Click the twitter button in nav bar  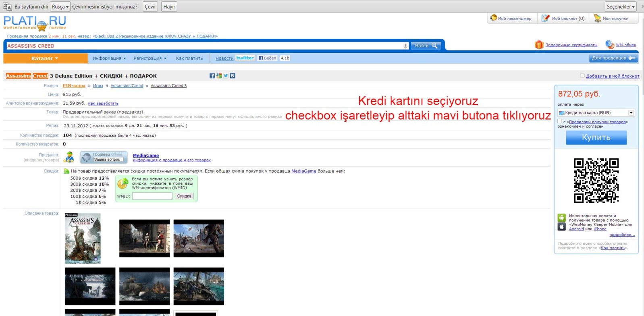coord(245,58)
